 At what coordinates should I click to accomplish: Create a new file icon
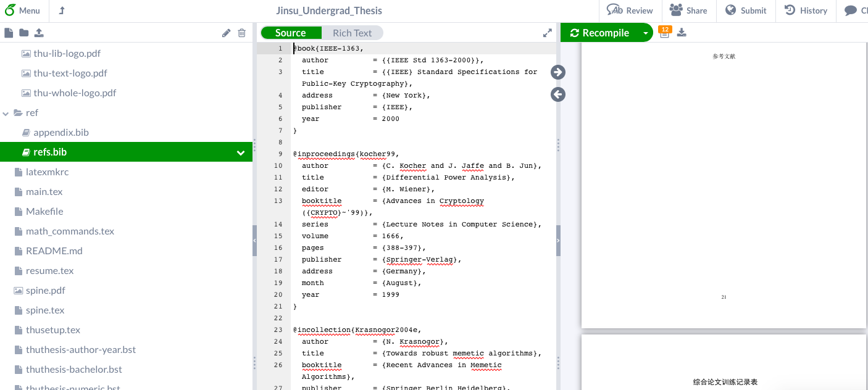(9, 33)
